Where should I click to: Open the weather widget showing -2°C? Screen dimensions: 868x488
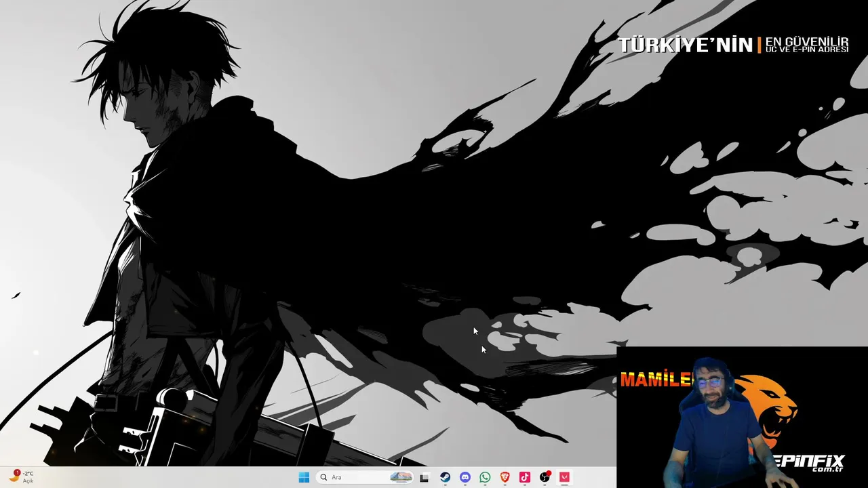21,477
